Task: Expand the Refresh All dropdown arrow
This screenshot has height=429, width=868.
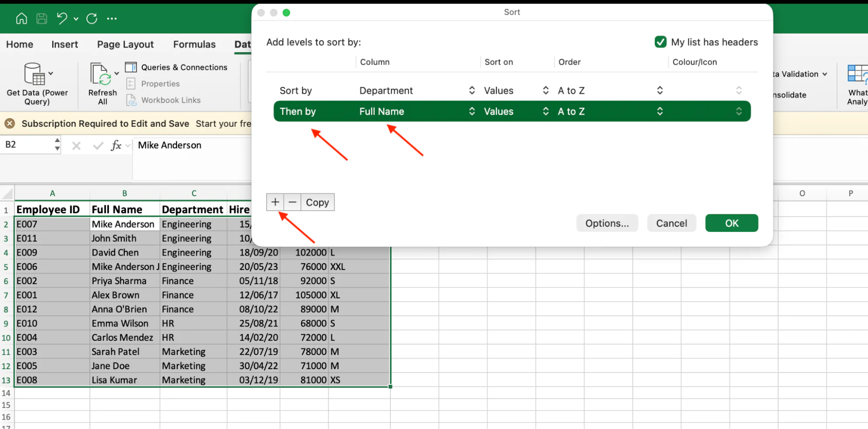Action: click(116, 73)
